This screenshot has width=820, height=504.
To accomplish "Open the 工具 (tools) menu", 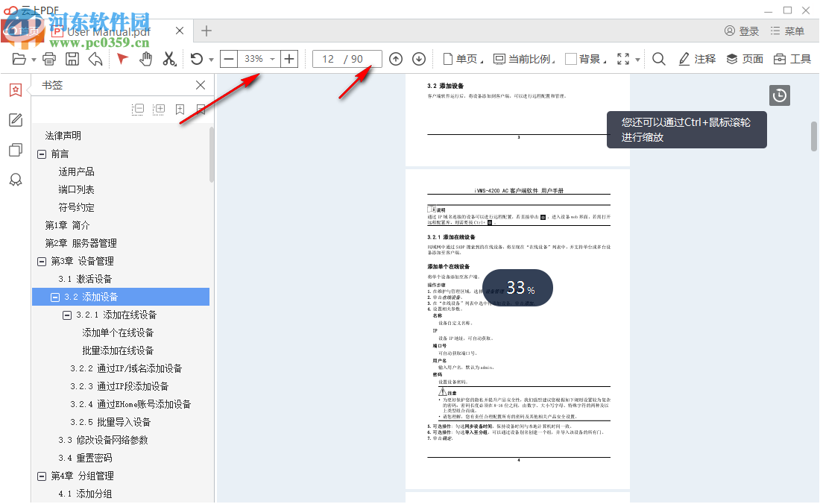I will pos(792,58).
